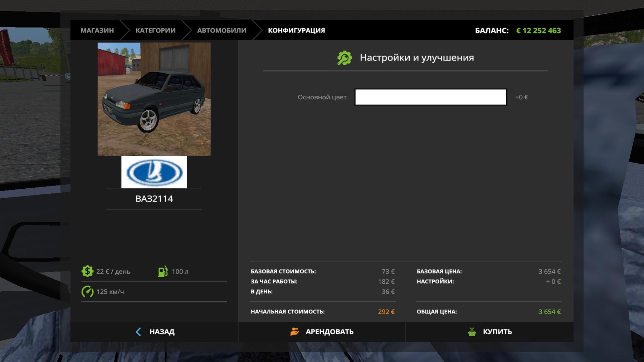Go to the Категории breadcrumb tab

pos(155,30)
